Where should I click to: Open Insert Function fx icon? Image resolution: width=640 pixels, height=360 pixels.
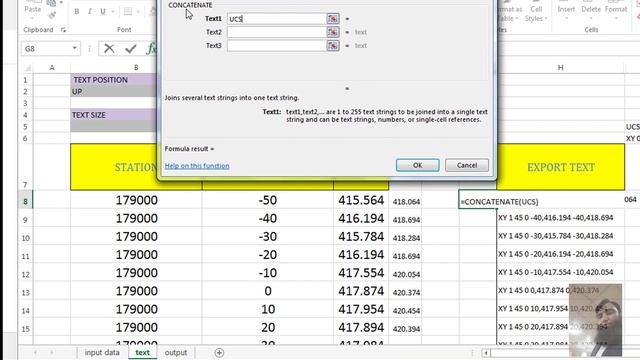click(x=151, y=49)
